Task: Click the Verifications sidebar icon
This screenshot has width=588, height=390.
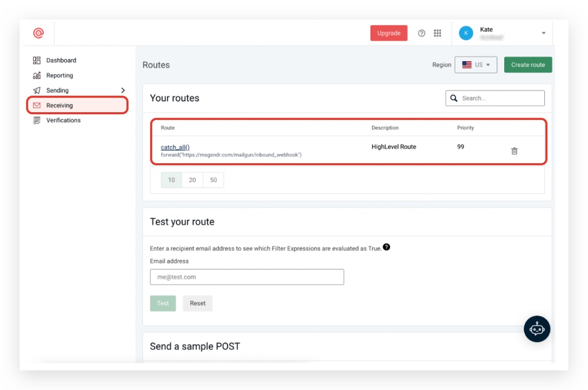Action: point(36,120)
